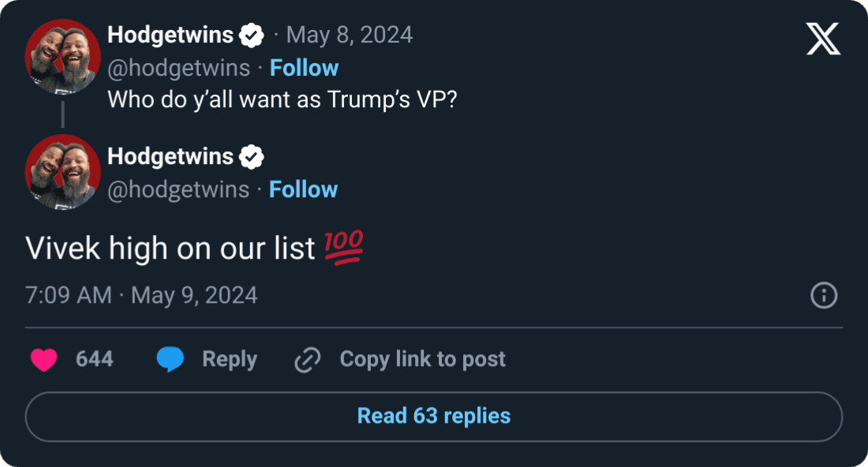Open the tweet info icon
The height and width of the screenshot is (467, 868).
point(824,296)
